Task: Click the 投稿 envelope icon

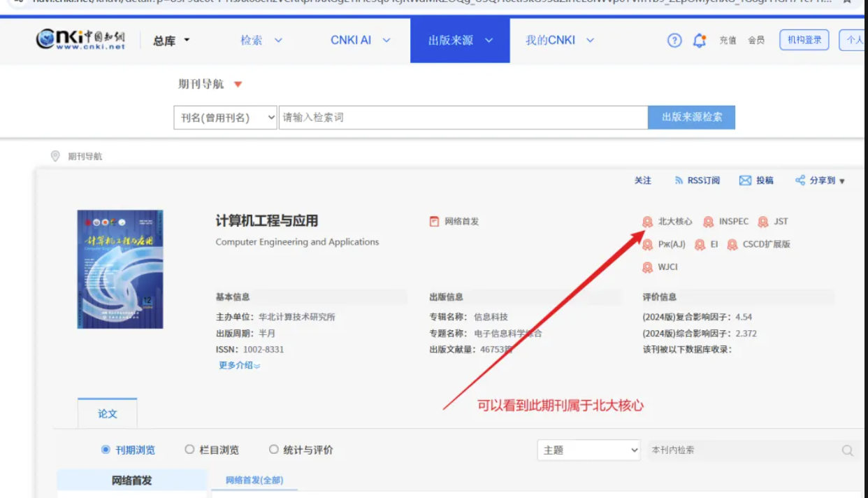Action: pos(745,180)
